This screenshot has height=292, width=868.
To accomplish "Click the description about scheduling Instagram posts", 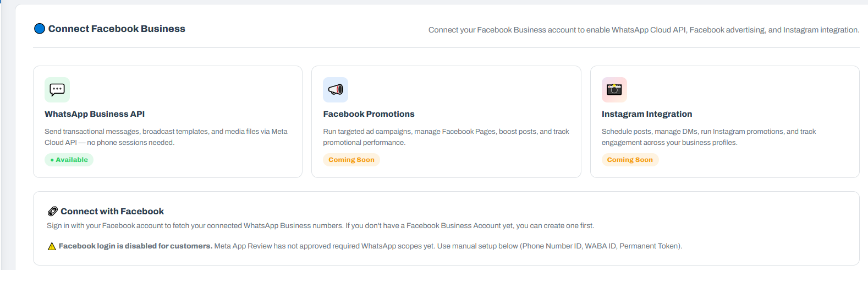I will (x=708, y=137).
